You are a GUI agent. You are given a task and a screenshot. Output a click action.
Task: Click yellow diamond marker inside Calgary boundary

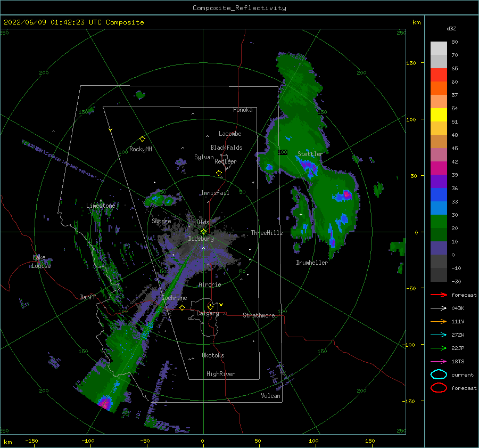tap(210, 307)
